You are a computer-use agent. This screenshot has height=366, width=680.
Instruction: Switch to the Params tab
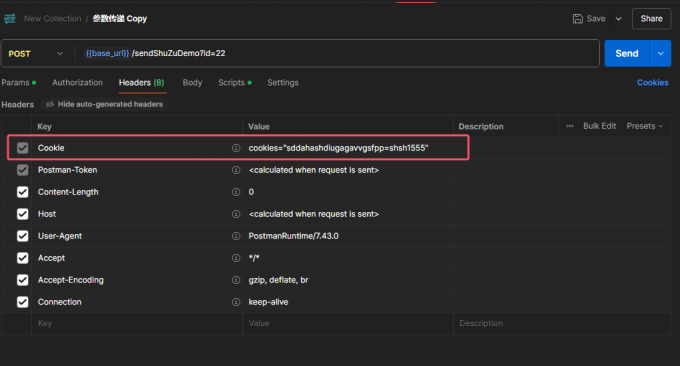(19, 82)
